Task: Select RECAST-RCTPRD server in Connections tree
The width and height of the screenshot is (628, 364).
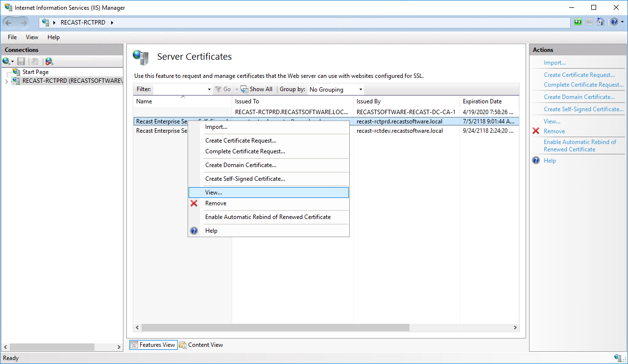Action: pos(72,81)
